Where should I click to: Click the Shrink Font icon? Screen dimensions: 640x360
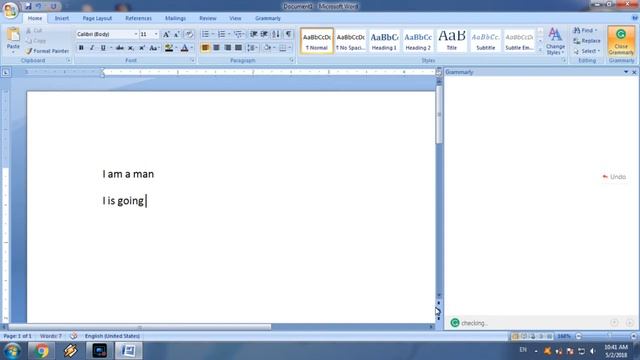(176, 34)
